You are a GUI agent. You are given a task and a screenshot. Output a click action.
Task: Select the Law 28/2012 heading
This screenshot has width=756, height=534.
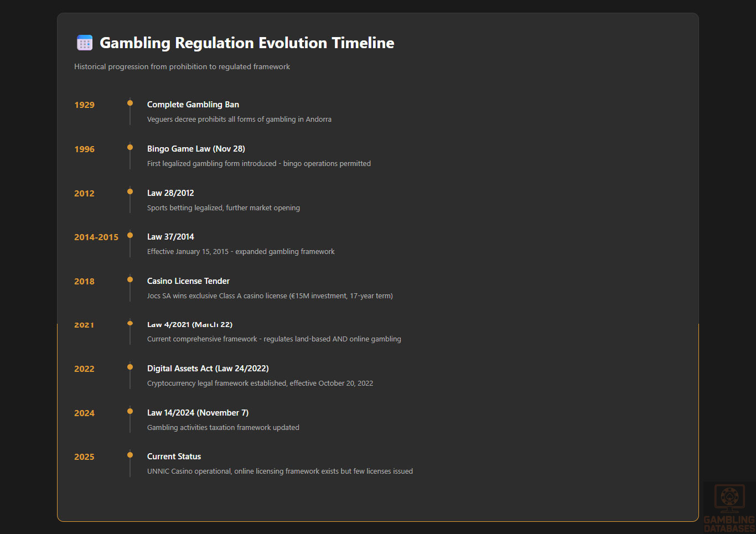click(170, 193)
